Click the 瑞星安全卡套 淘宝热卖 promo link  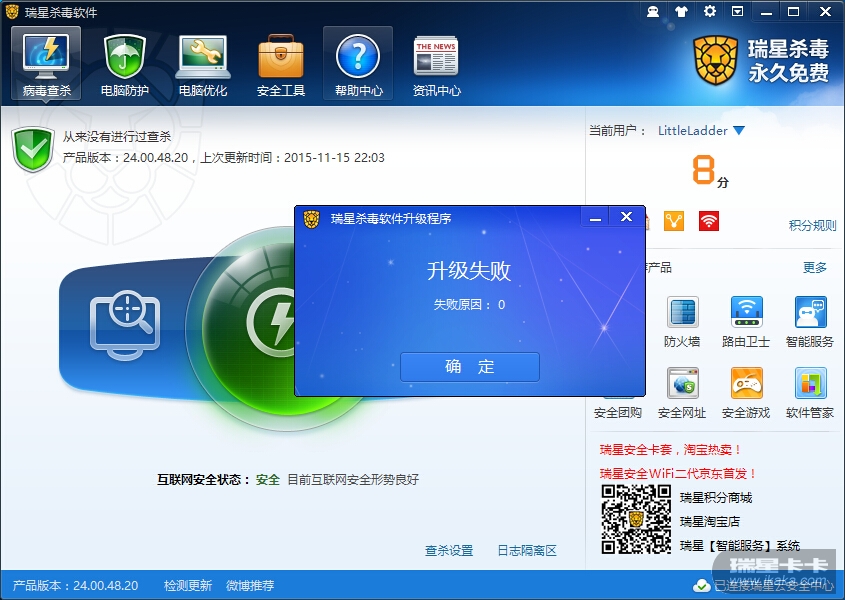(670, 450)
